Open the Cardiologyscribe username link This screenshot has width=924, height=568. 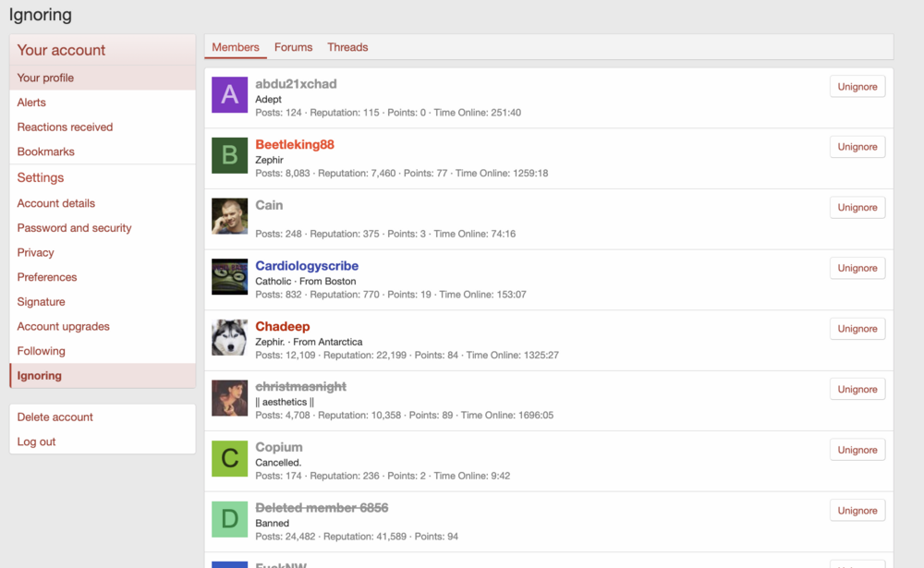(x=307, y=266)
